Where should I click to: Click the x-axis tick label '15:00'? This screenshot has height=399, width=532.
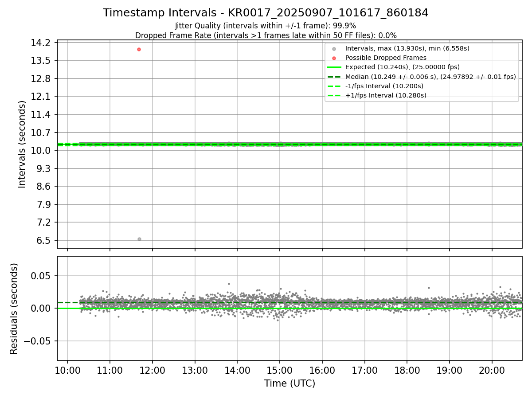pos(279,371)
